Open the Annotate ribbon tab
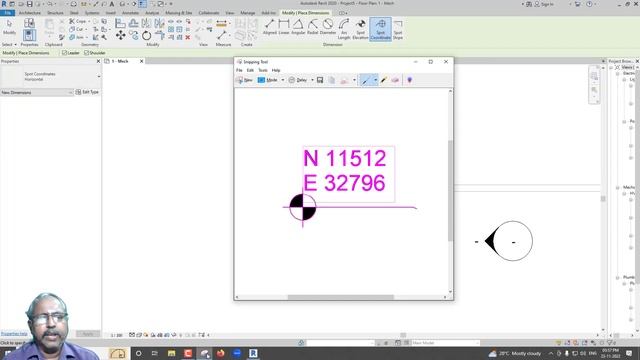 [x=130, y=13]
